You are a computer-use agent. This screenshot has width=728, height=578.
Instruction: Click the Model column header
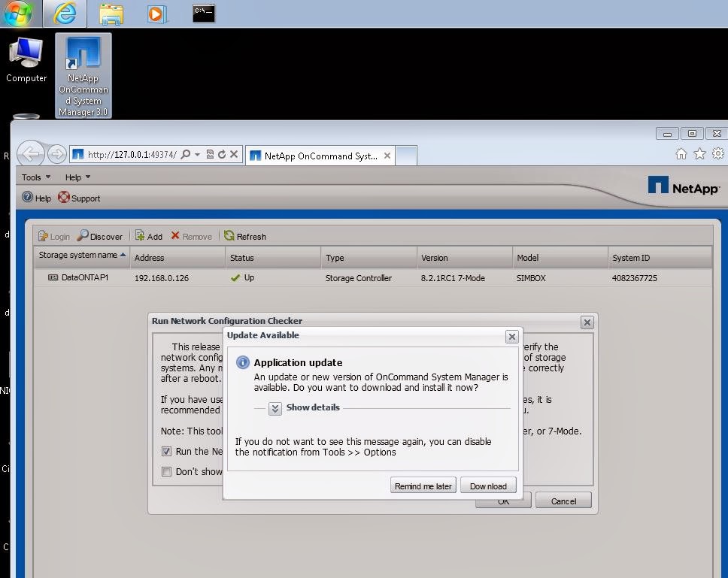click(x=560, y=258)
